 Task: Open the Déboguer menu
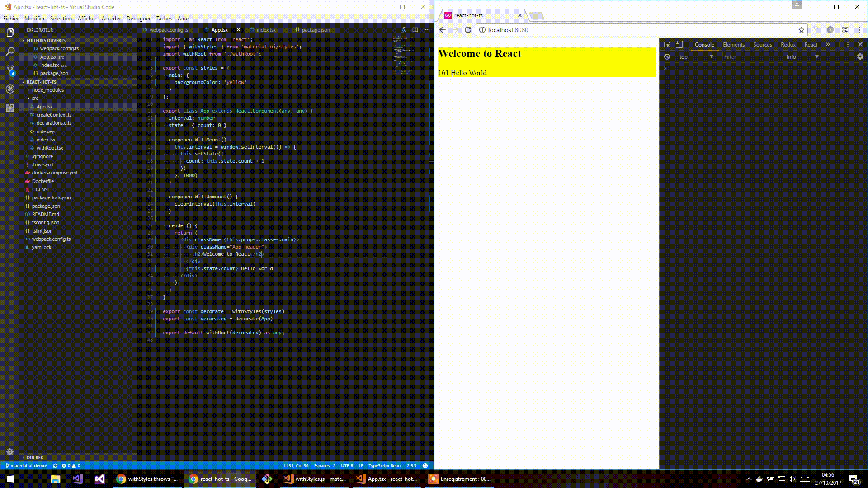click(x=138, y=19)
